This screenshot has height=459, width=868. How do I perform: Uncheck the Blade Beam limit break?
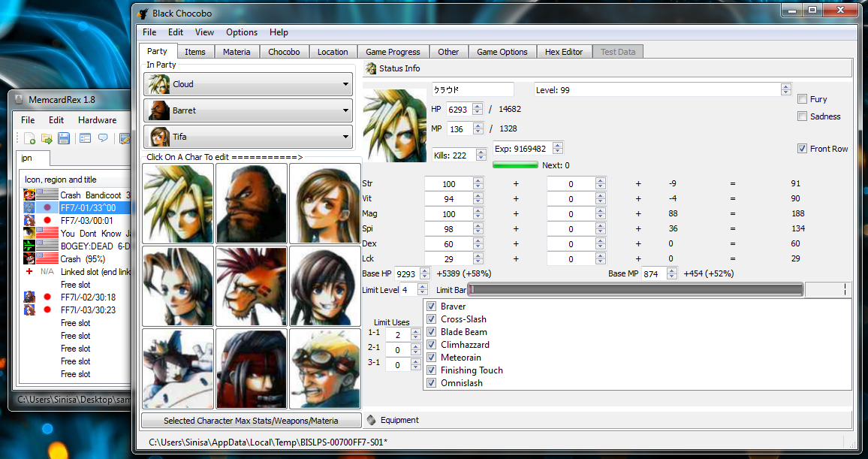coord(432,331)
